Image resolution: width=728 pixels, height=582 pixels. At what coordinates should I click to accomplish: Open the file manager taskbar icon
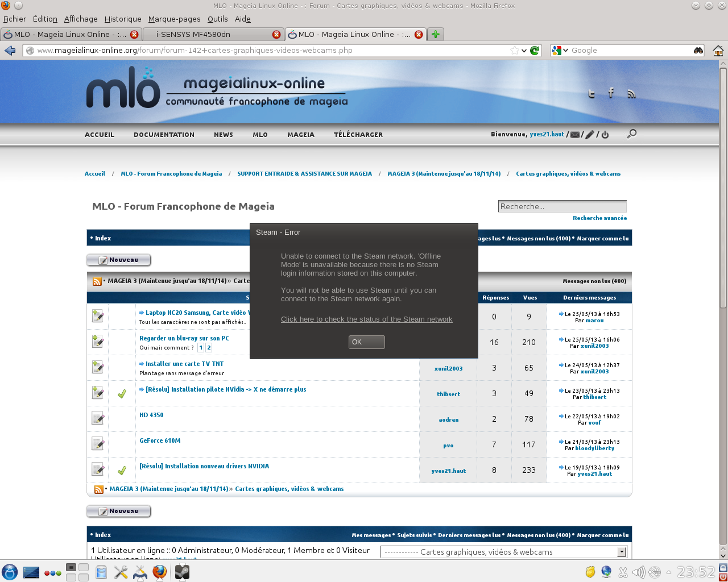pos(101,572)
